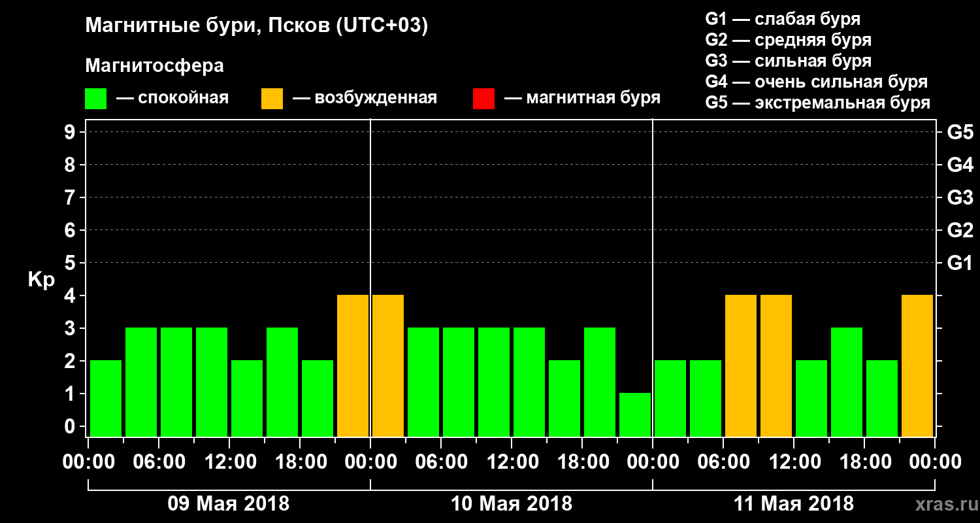Click the legend line 'G5 — экстремальная буря'
The height and width of the screenshot is (523, 980).
click(817, 103)
